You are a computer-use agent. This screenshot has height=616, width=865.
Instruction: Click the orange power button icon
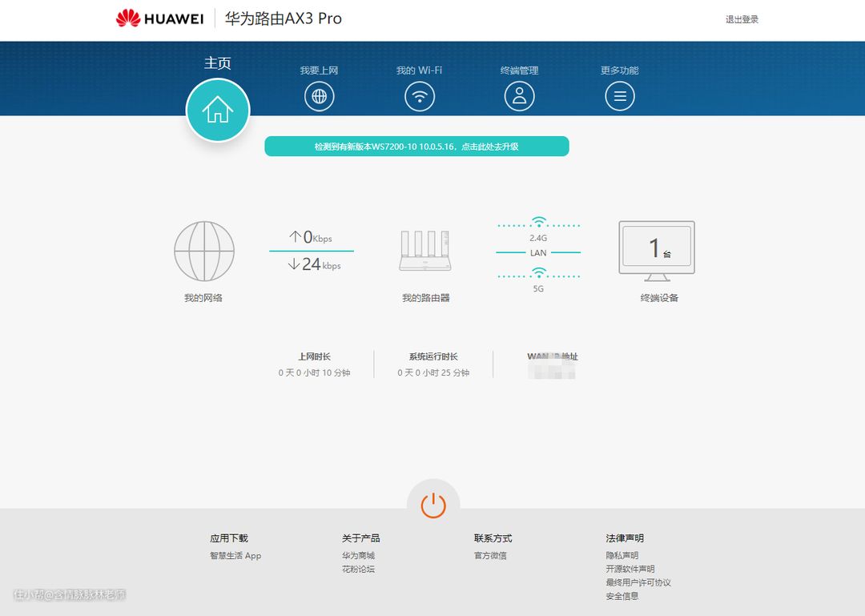pyautogui.click(x=433, y=505)
